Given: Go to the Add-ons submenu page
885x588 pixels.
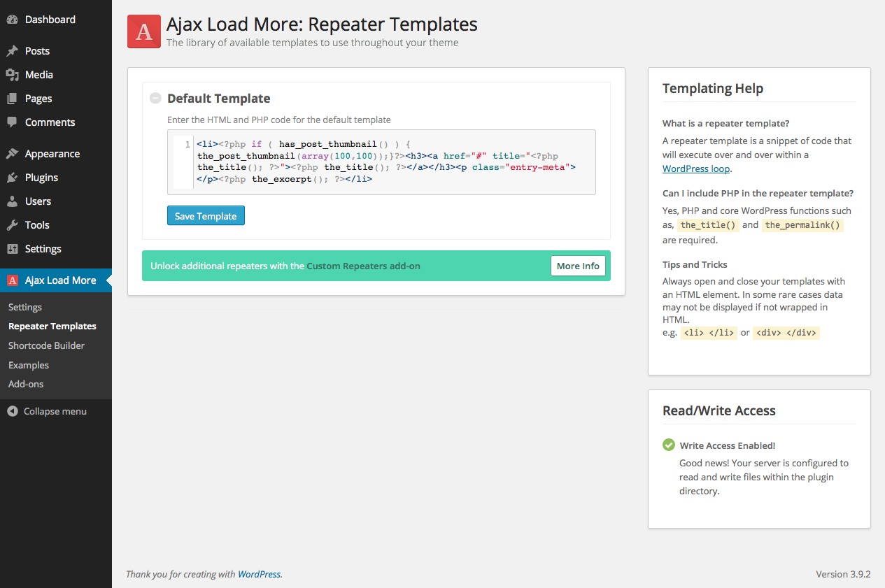Looking at the screenshot, I should coord(26,384).
